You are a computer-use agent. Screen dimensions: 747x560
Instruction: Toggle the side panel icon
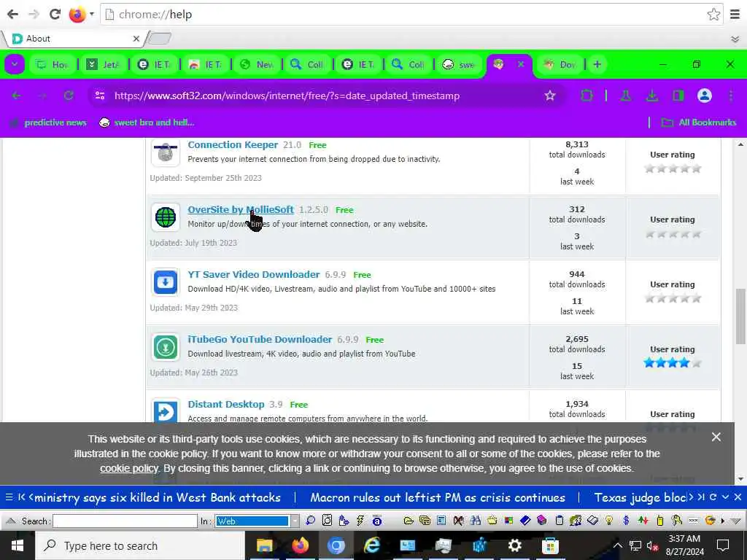[x=678, y=96]
